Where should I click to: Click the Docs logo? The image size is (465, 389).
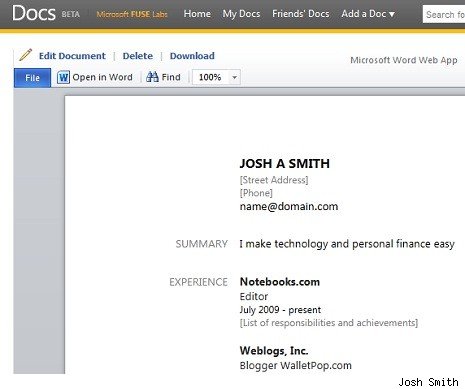click(34, 13)
